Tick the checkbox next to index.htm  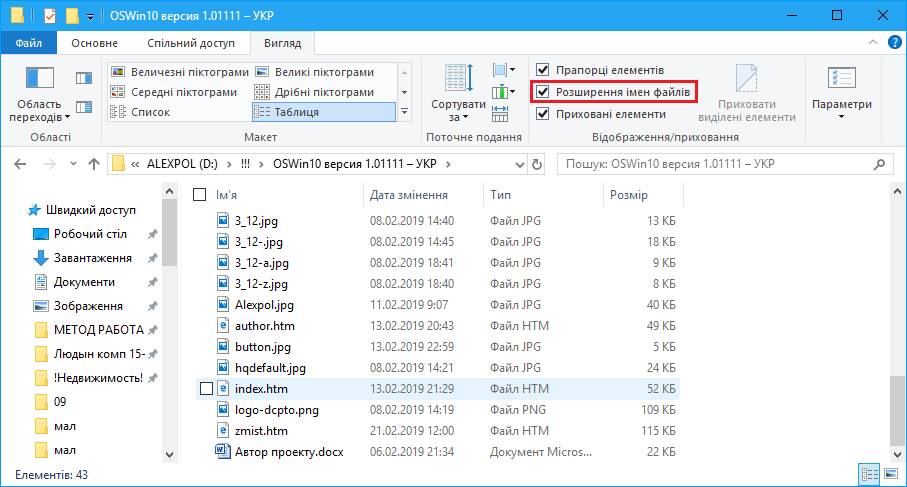(x=207, y=389)
